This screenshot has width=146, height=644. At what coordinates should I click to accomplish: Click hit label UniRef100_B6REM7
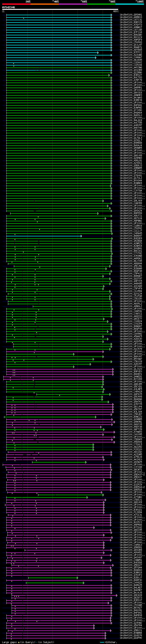[x=131, y=236]
